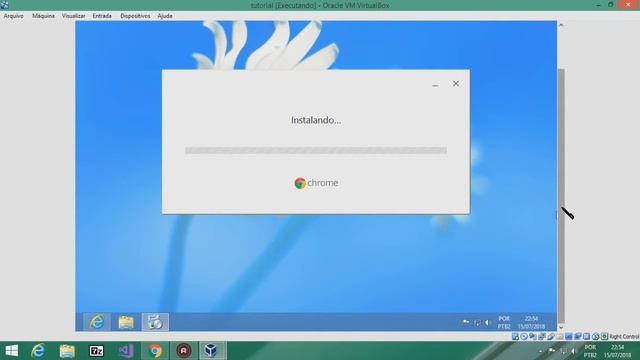This screenshot has height=360, width=640.
Task: Click the VirtualBox vertical scrollbar down arrow
Action: [561, 327]
